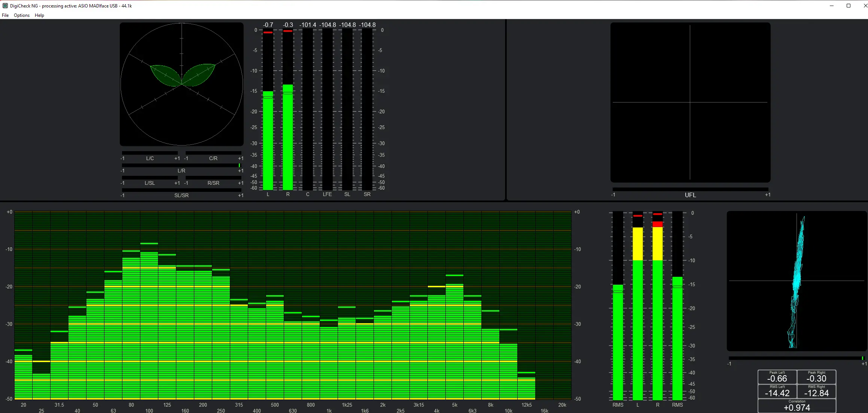The image size is (868, 413).
Task: Open the Help menu
Action: coord(39,15)
